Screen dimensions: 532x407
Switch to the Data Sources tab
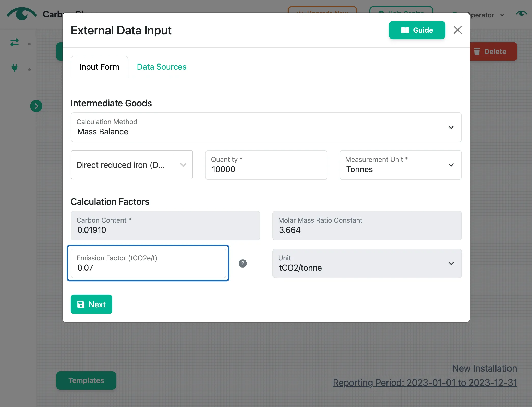pyautogui.click(x=162, y=67)
